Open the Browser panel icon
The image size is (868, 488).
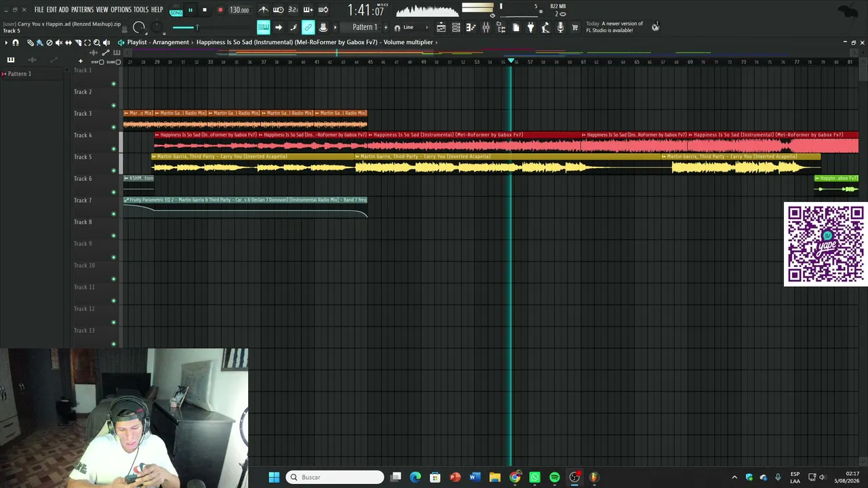tap(500, 27)
